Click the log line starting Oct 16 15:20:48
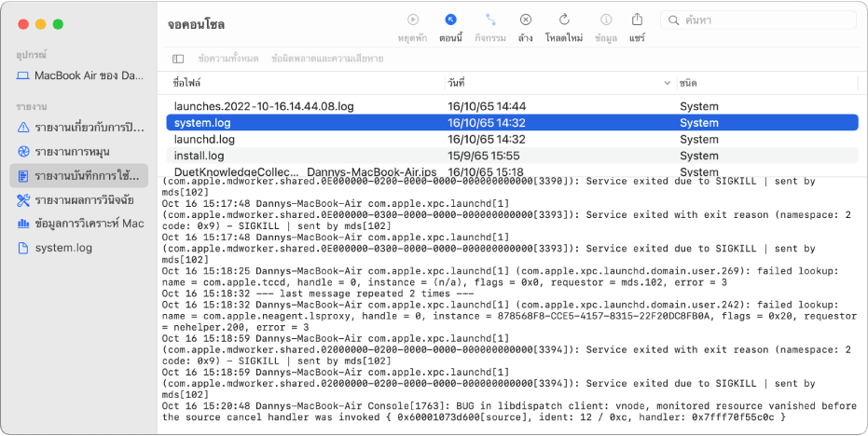Image resolution: width=868 pixels, height=436 pixels. coord(509,412)
